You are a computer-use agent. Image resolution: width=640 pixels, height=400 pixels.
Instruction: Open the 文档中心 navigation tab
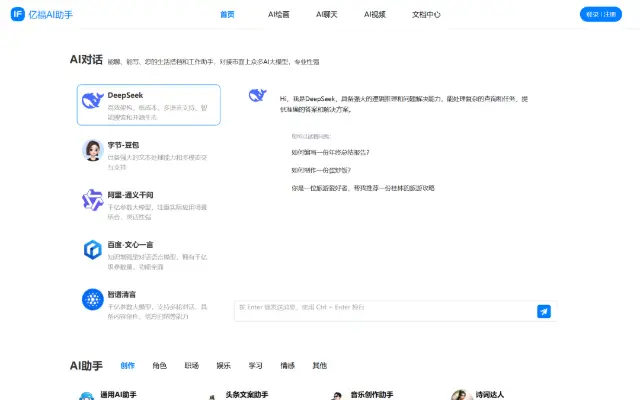(x=426, y=15)
